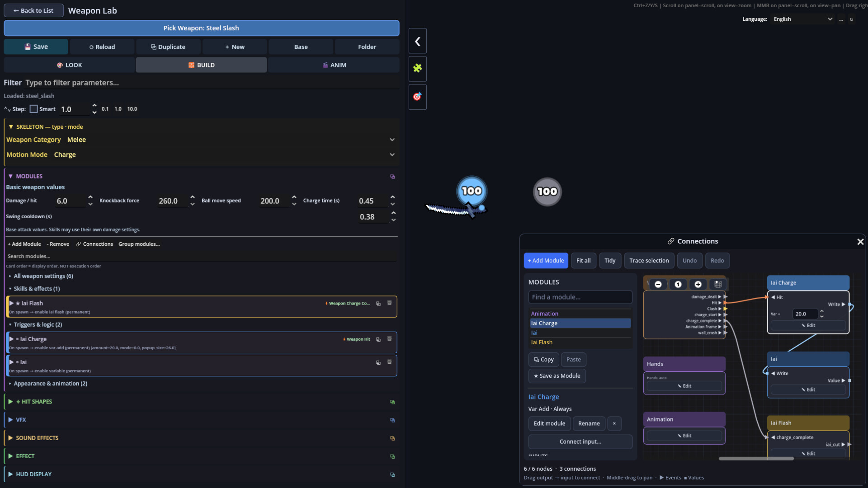Collapse the side panel with the chevron arrow
The width and height of the screenshot is (868, 488).
(x=417, y=41)
